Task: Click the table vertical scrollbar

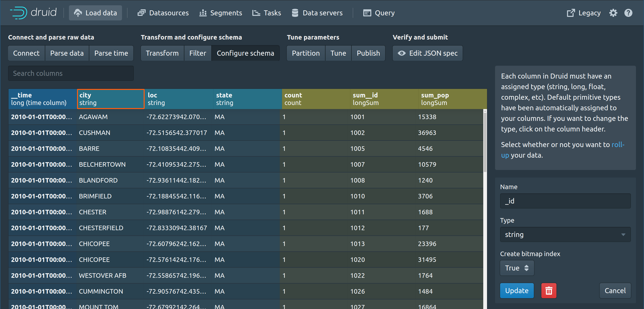Action: point(485,142)
